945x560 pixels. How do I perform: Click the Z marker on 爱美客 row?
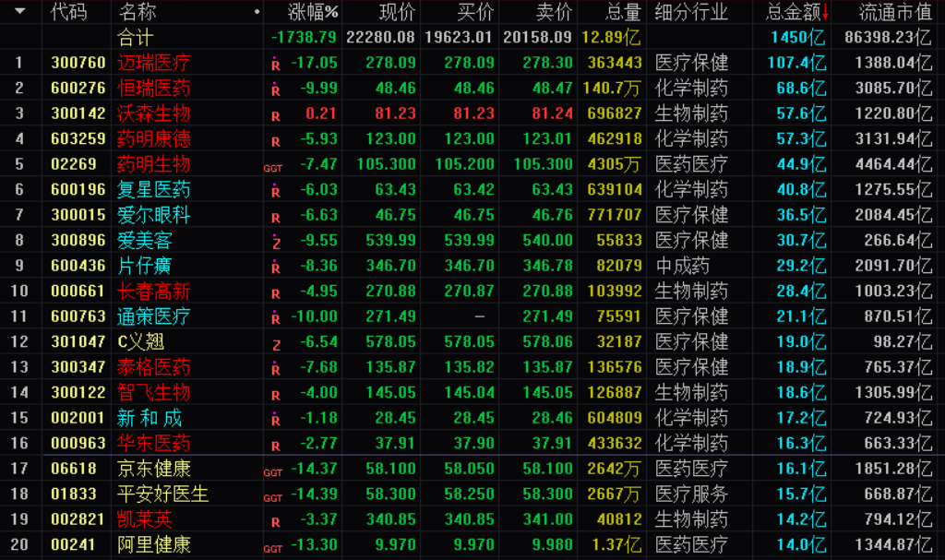276,243
